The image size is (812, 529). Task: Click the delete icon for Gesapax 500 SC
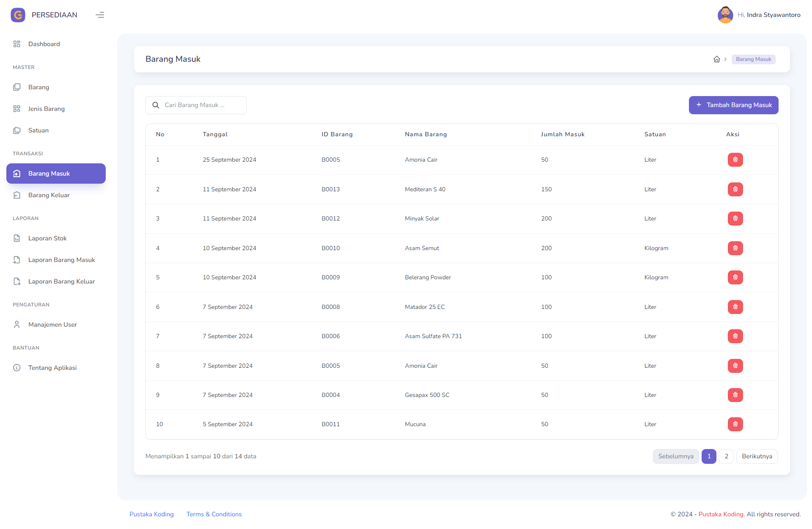[735, 394]
